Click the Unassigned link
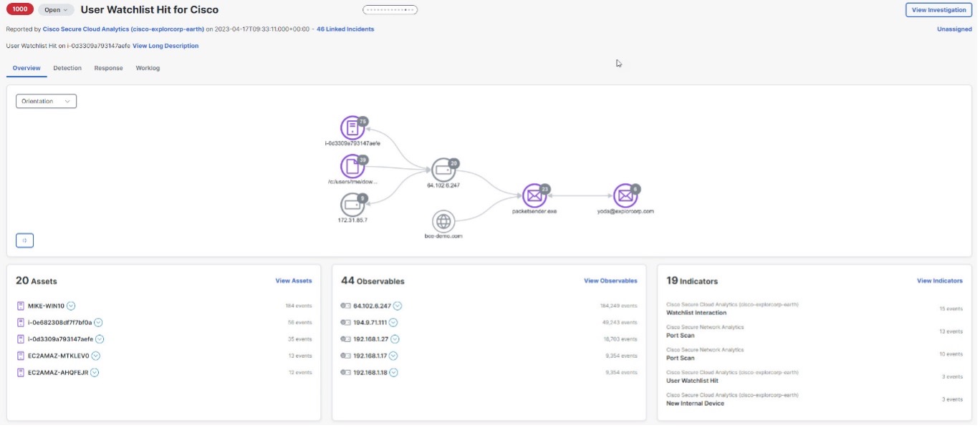This screenshot has height=428, width=980. [954, 29]
